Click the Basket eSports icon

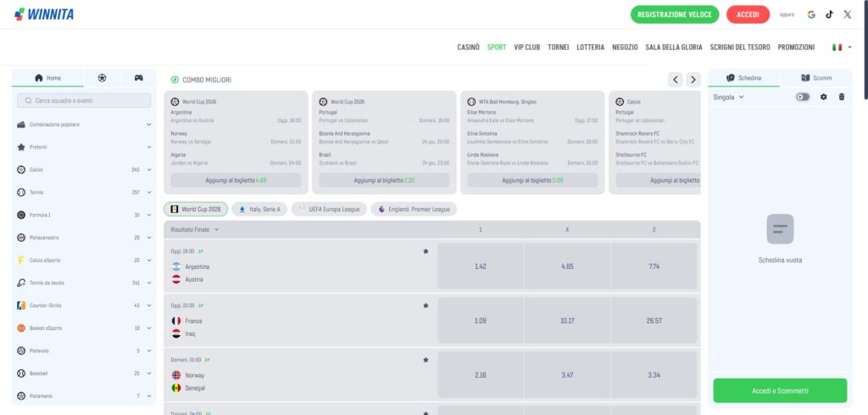[x=21, y=328]
